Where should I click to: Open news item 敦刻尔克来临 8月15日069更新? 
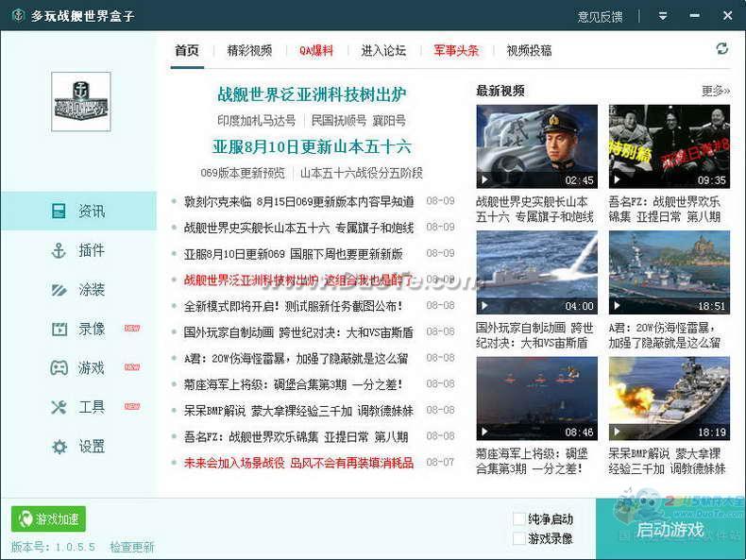pyautogui.click(x=298, y=202)
